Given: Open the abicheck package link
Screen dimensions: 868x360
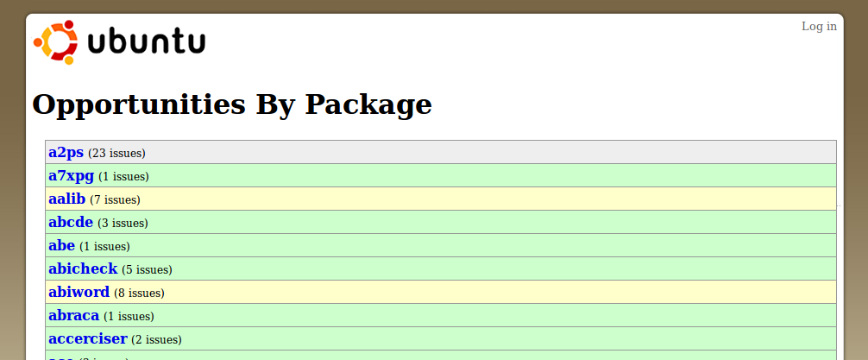Looking at the screenshot, I should coord(83,268).
